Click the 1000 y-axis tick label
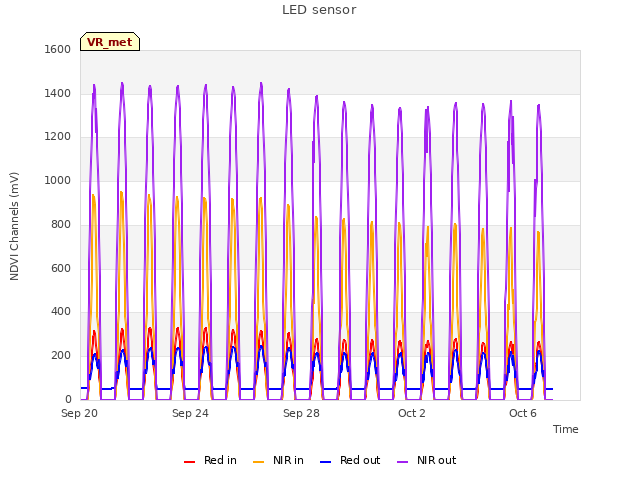Image resolution: width=640 pixels, height=480 pixels. click(x=58, y=180)
